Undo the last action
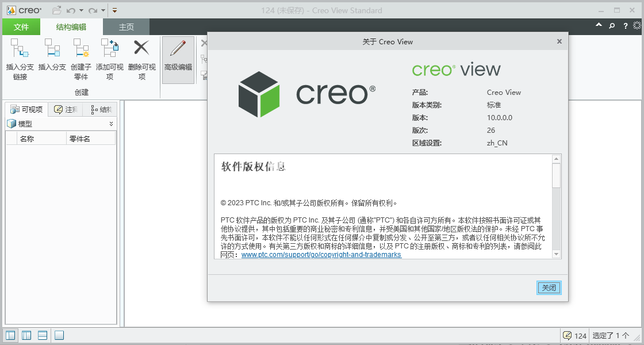644x345 pixels. (x=71, y=10)
